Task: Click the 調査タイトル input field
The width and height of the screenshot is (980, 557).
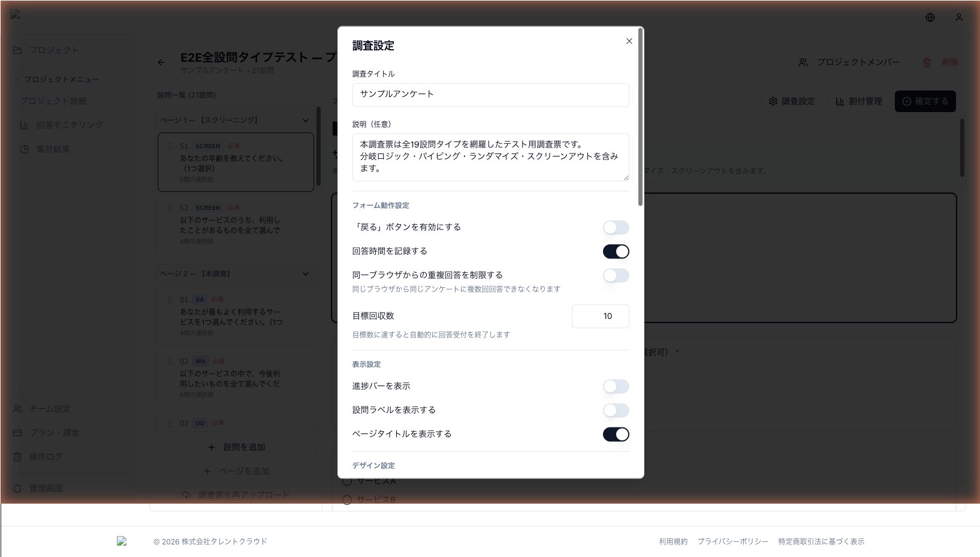Action: tap(490, 95)
